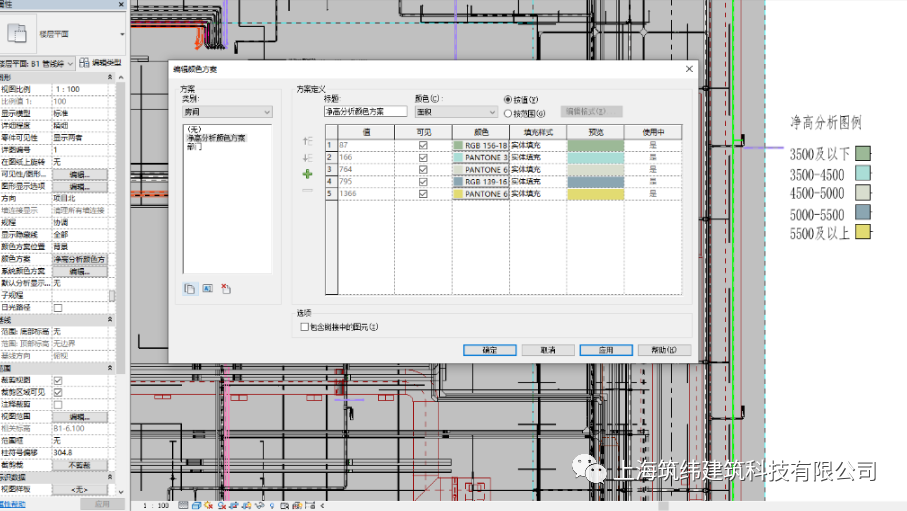Click the green plus add-value icon
The width and height of the screenshot is (907, 511).
click(307, 174)
